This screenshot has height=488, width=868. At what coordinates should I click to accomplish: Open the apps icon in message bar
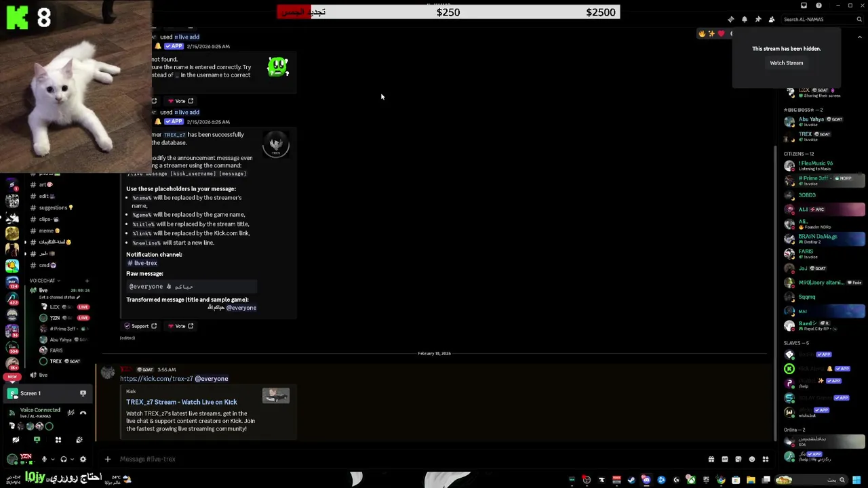765,459
